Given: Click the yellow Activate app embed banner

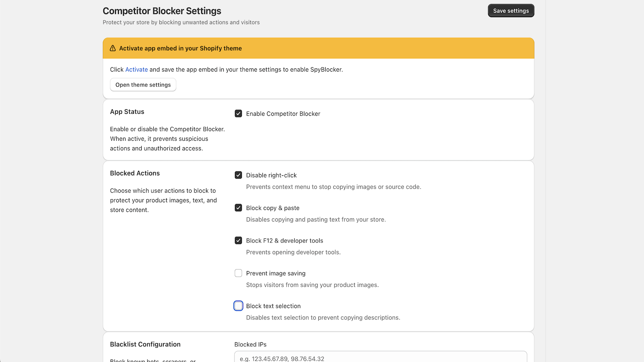Looking at the screenshot, I should click(x=318, y=48).
